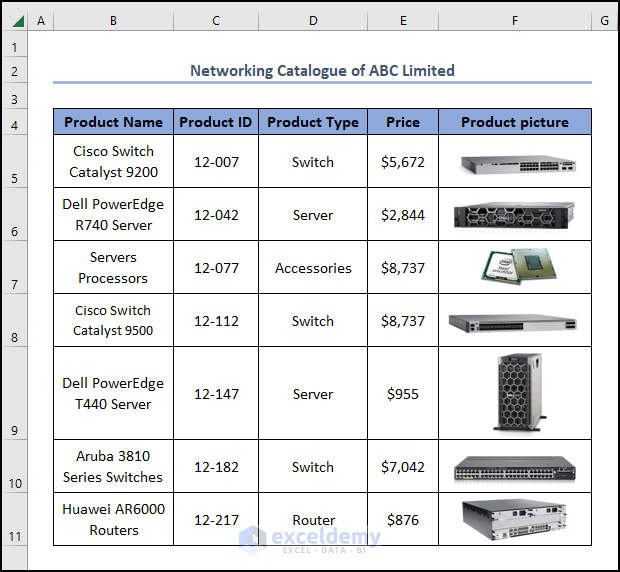This screenshot has height=572, width=620.
Task: Click the Networking Catalogue of ABC Limited title
Action: [322, 71]
